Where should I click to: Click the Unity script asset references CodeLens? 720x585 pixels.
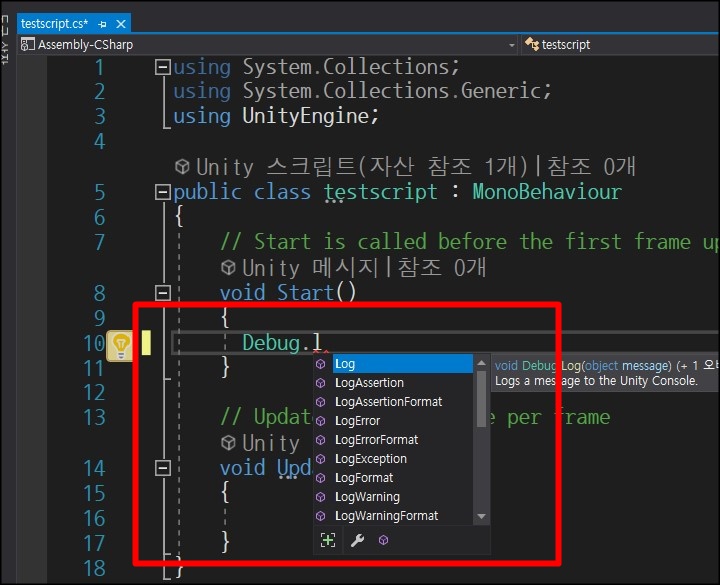click(362, 166)
